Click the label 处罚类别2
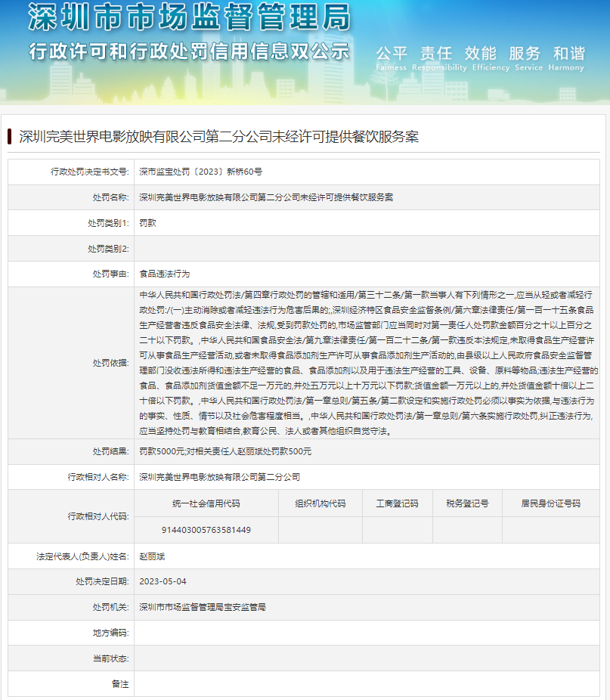Viewport: 610px width, 700px height. click(x=108, y=249)
